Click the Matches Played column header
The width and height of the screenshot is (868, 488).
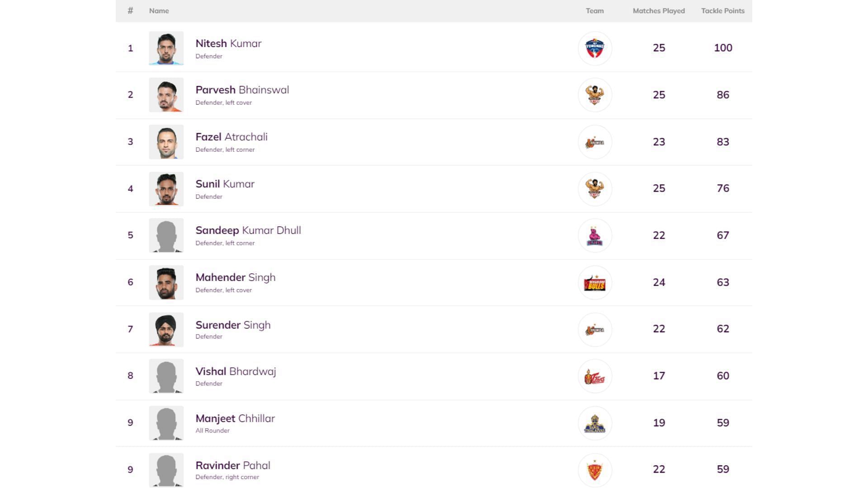pos(658,11)
